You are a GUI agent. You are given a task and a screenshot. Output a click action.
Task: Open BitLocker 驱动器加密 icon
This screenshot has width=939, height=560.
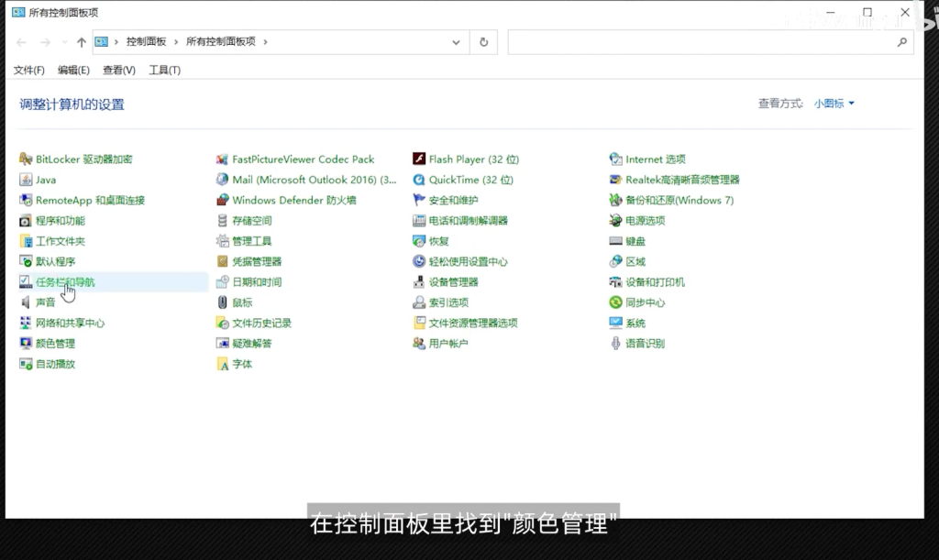point(25,159)
